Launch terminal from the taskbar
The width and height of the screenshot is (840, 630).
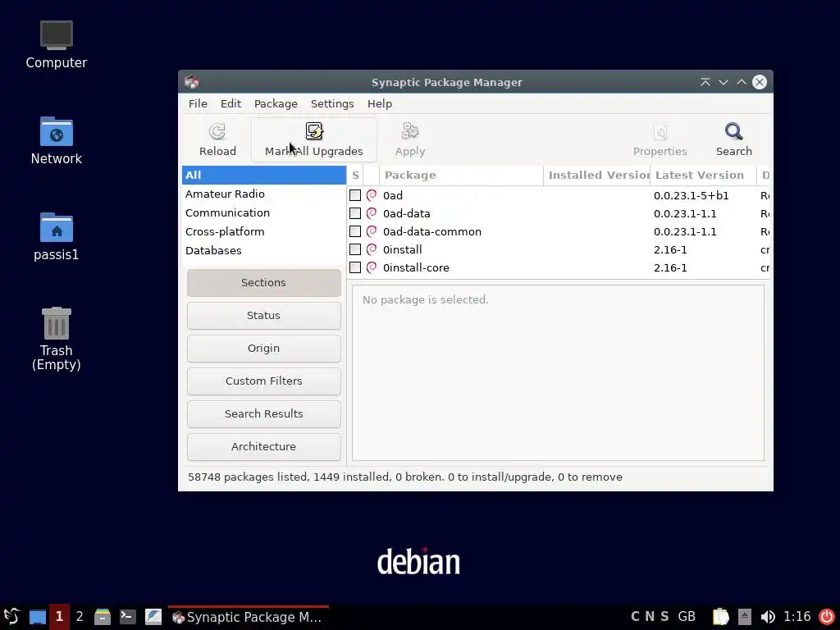[x=127, y=617]
